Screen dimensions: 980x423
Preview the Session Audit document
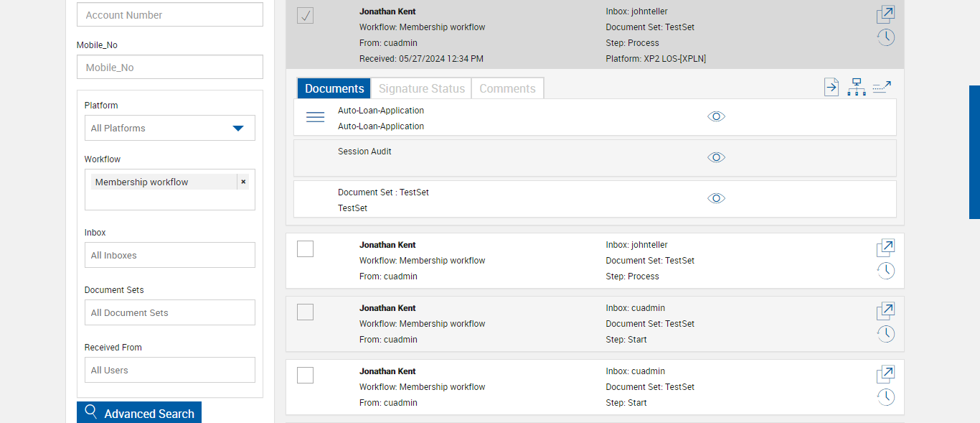716,157
